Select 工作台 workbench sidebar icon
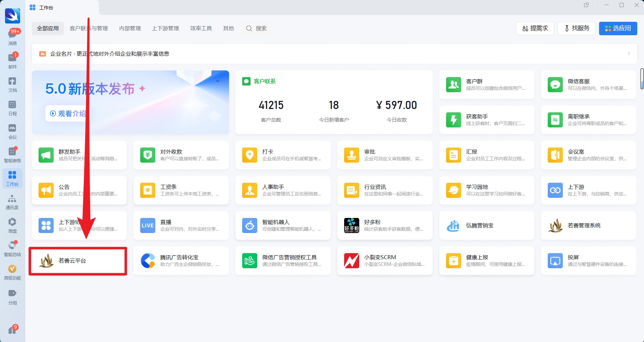Screen dimensions: 644x342 pos(12,178)
